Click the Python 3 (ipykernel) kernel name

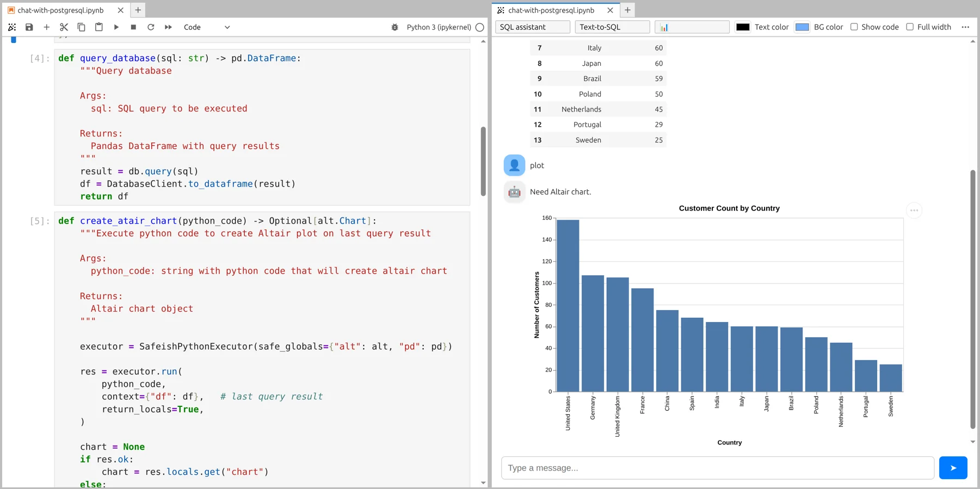click(439, 27)
